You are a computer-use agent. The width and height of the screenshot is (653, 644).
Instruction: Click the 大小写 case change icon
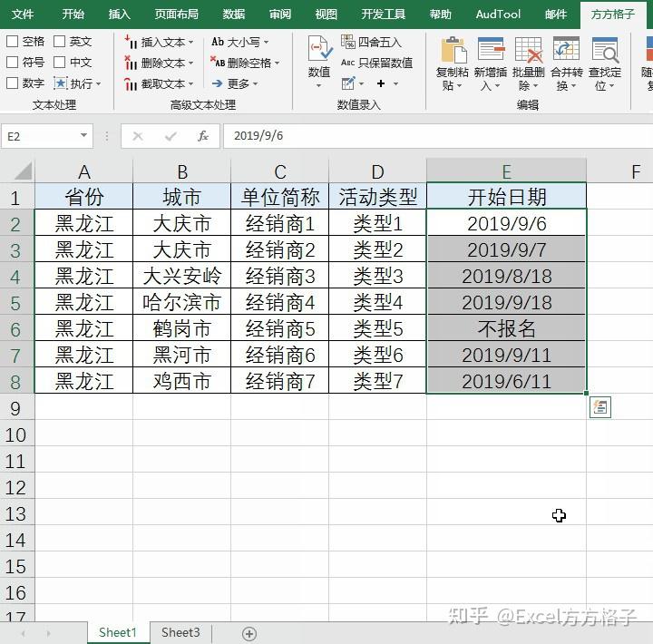click(218, 42)
